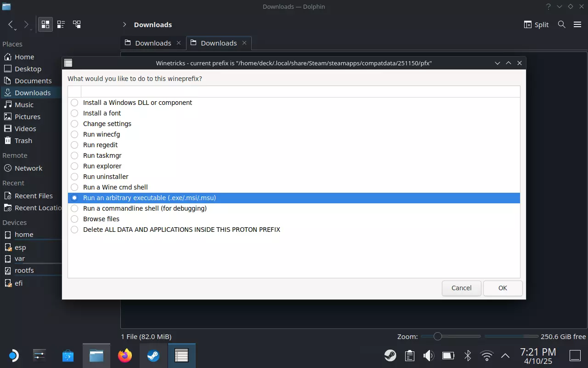
Task: Open clipboard tray icon
Action: pyautogui.click(x=410, y=356)
